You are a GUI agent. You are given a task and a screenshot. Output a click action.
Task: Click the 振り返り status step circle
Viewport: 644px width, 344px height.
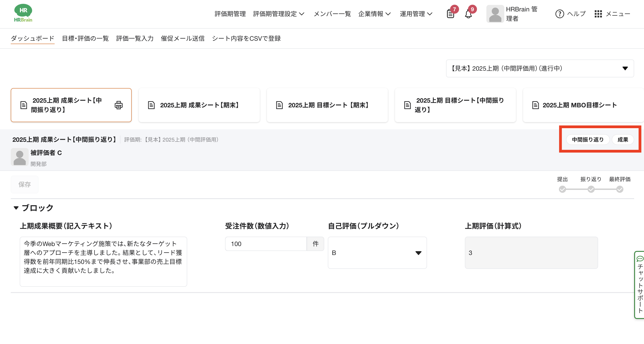point(591,189)
